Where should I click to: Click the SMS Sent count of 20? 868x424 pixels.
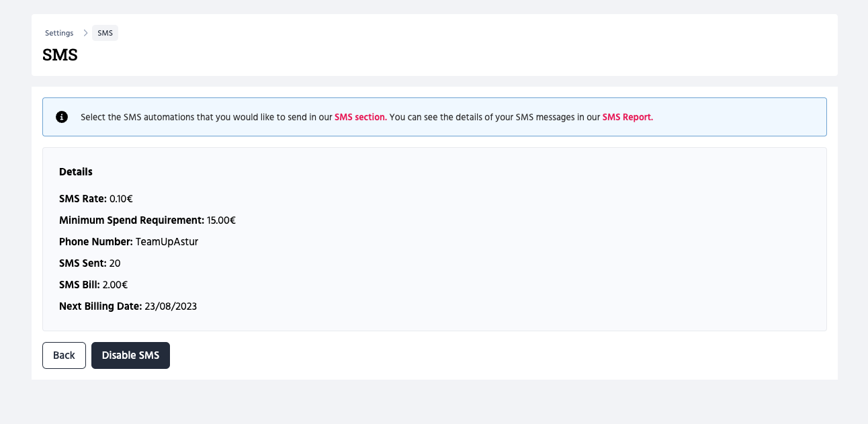click(x=115, y=263)
